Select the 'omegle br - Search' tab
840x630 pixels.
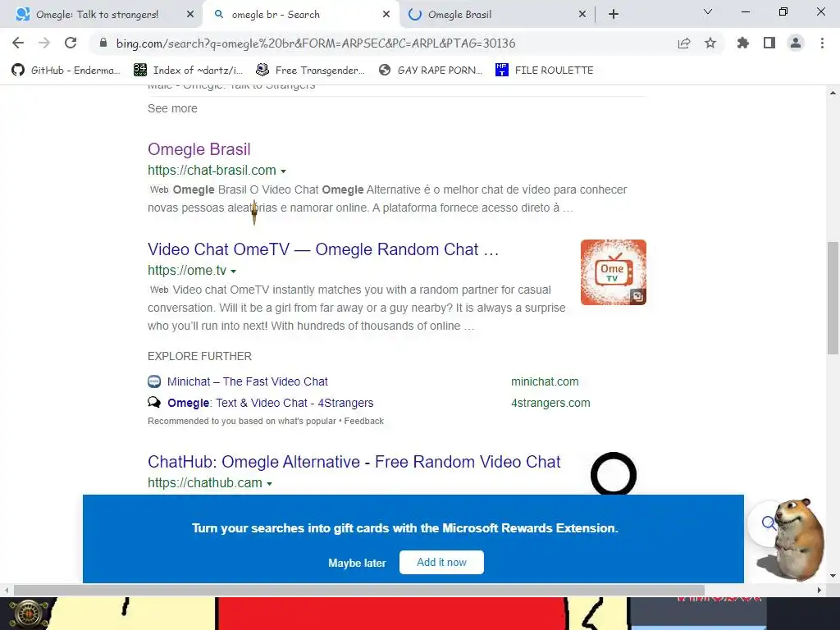pyautogui.click(x=300, y=15)
